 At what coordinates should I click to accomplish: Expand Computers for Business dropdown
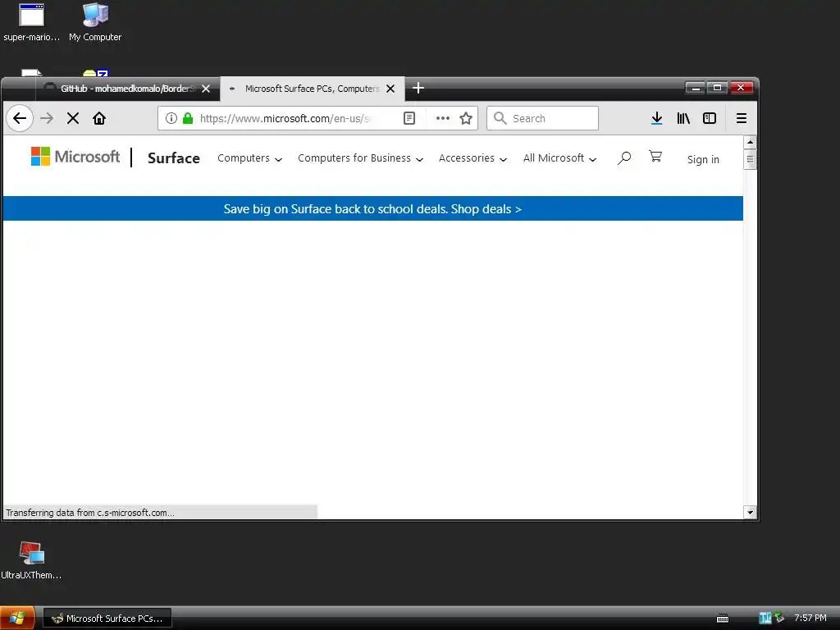click(x=361, y=158)
